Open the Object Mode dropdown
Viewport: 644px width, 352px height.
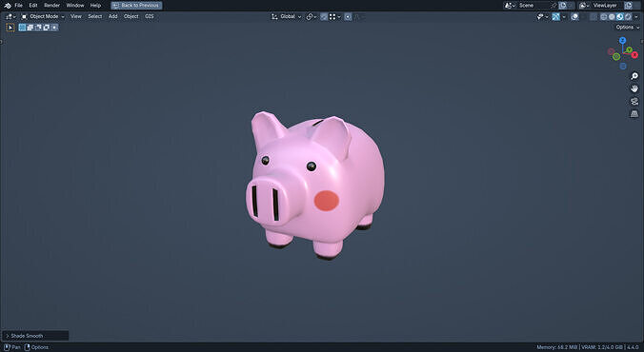click(x=43, y=16)
